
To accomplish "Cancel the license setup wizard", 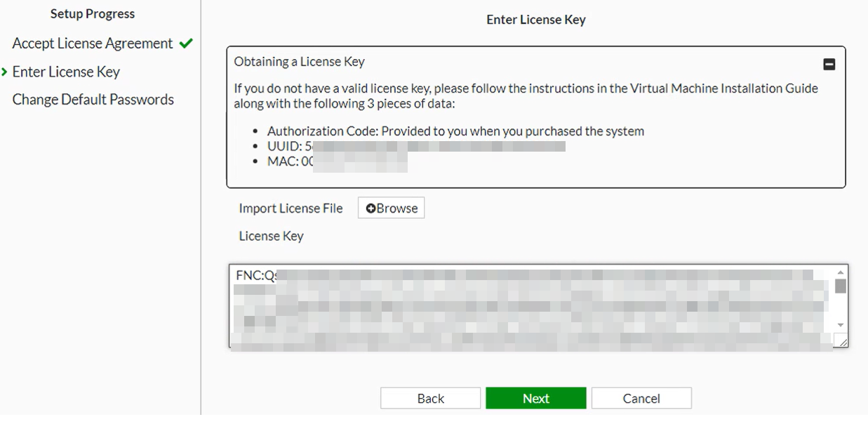I will [641, 398].
